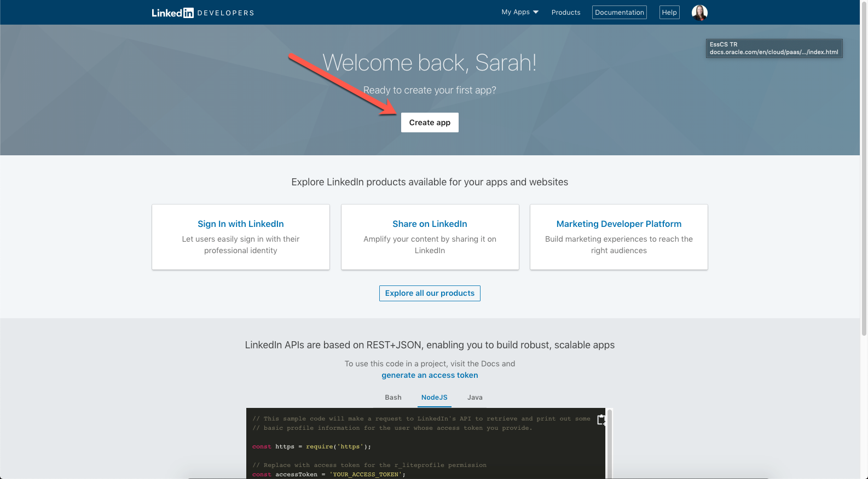Open the Marketing Developer Platform link

(618, 224)
